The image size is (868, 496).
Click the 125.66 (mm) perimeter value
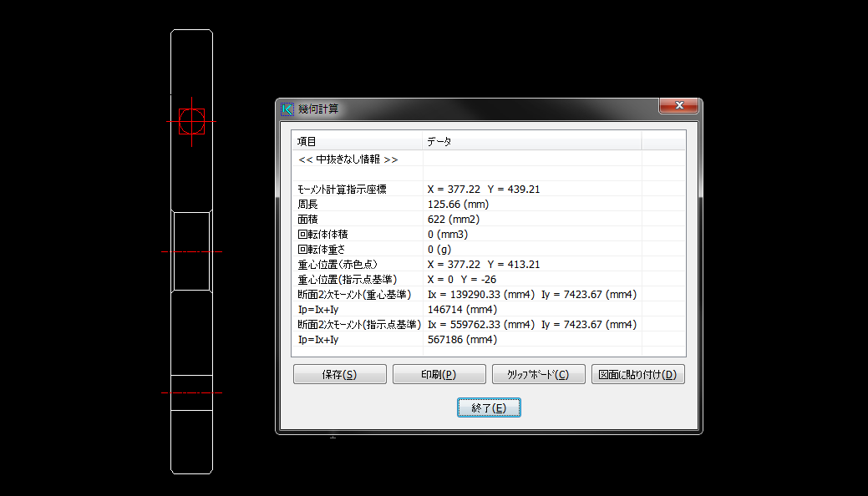pos(458,205)
